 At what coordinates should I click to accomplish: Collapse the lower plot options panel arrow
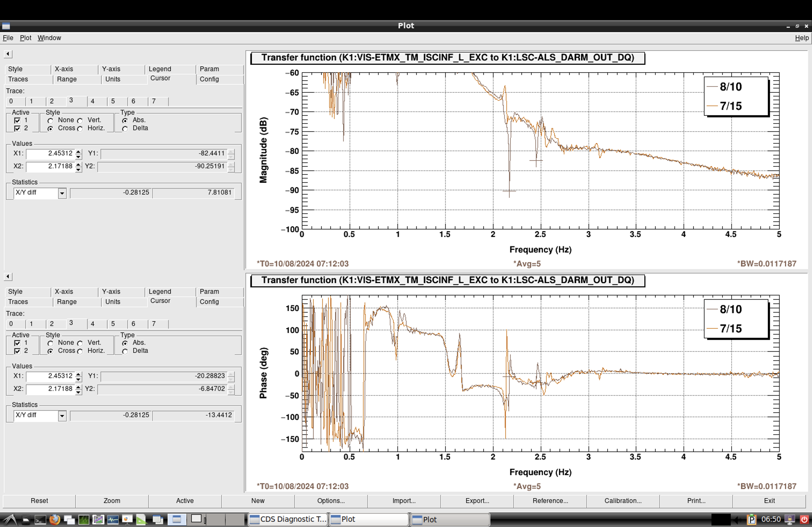tap(8, 276)
